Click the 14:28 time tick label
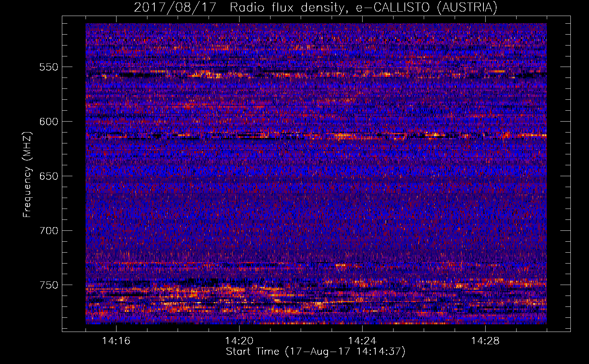The width and height of the screenshot is (589, 364). coord(485,341)
